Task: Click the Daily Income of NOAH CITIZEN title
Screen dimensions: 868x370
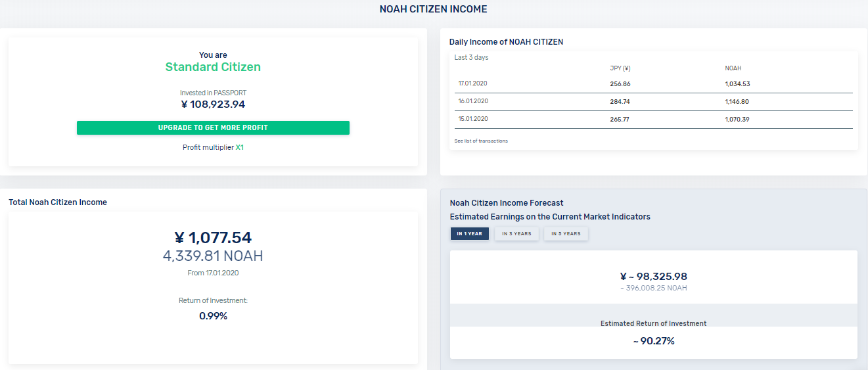Action: [506, 41]
